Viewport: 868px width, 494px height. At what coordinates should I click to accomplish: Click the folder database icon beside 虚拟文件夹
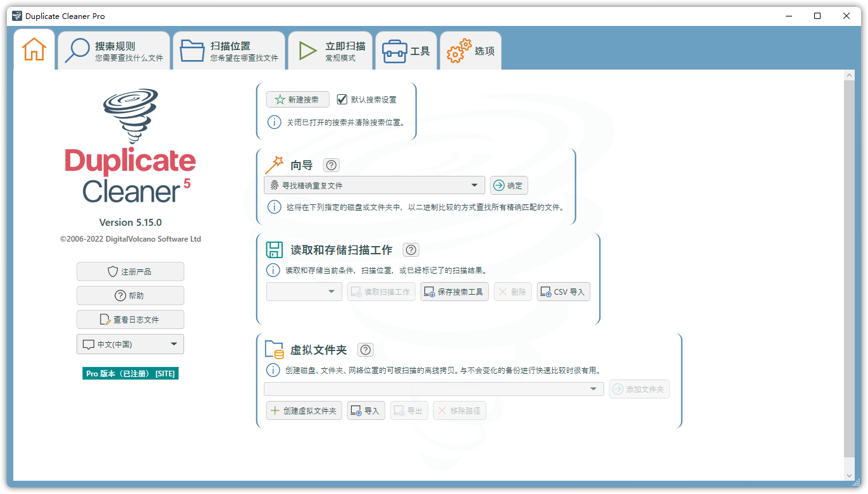click(x=274, y=350)
